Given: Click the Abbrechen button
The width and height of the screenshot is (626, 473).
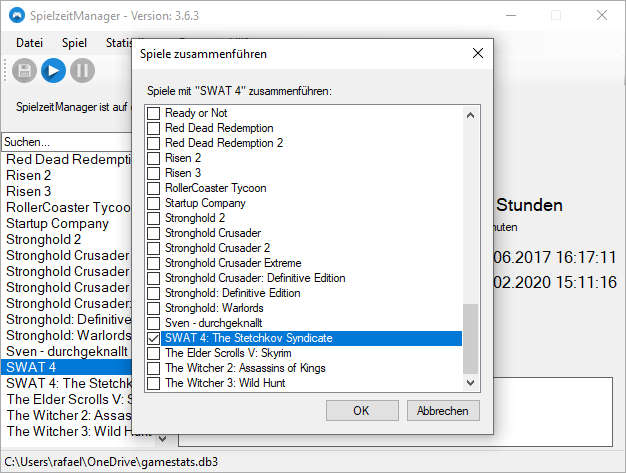Looking at the screenshot, I should pyautogui.click(x=443, y=411).
